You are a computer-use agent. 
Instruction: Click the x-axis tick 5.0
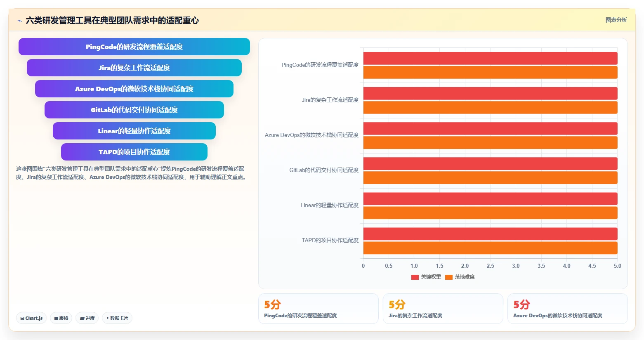(617, 266)
